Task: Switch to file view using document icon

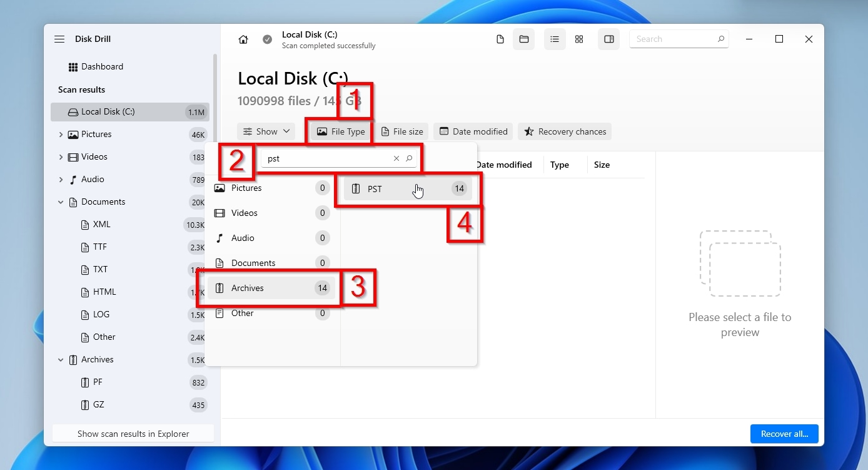Action: [500, 39]
